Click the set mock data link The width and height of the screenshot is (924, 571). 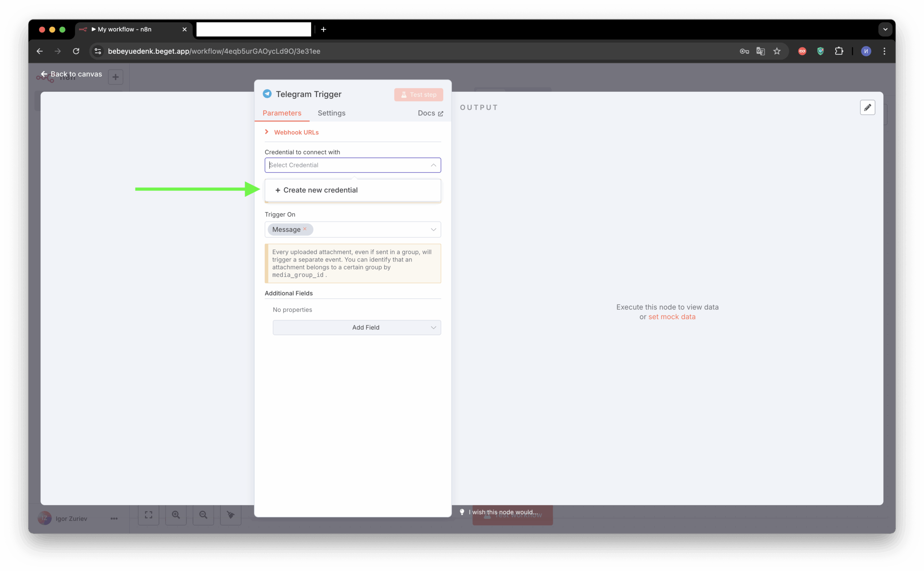click(x=672, y=317)
